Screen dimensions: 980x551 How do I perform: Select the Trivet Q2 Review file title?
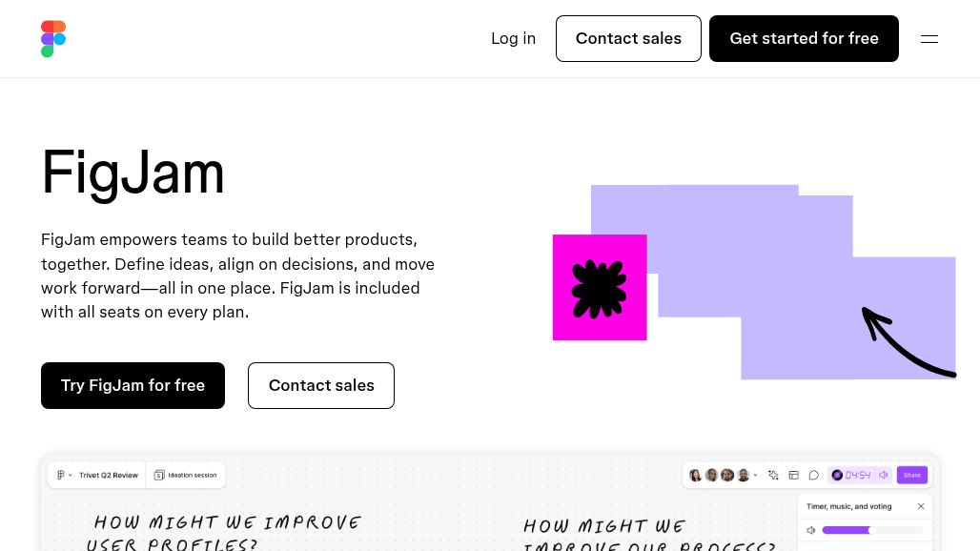tap(109, 475)
